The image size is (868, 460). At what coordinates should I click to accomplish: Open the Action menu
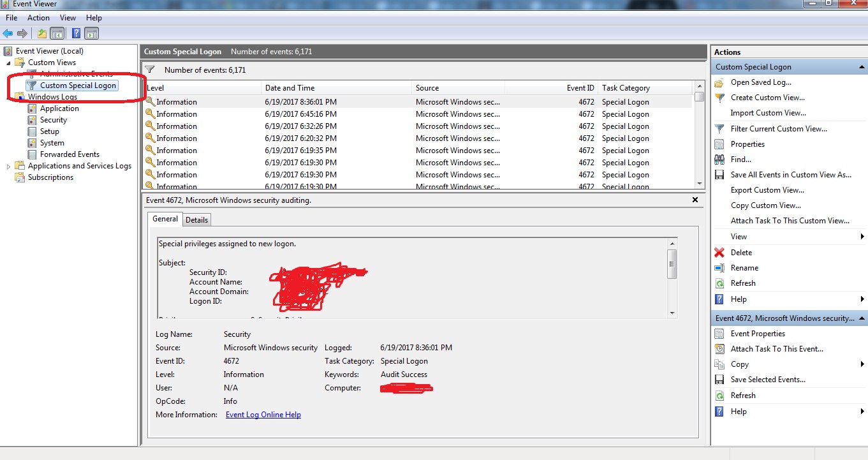coord(38,17)
